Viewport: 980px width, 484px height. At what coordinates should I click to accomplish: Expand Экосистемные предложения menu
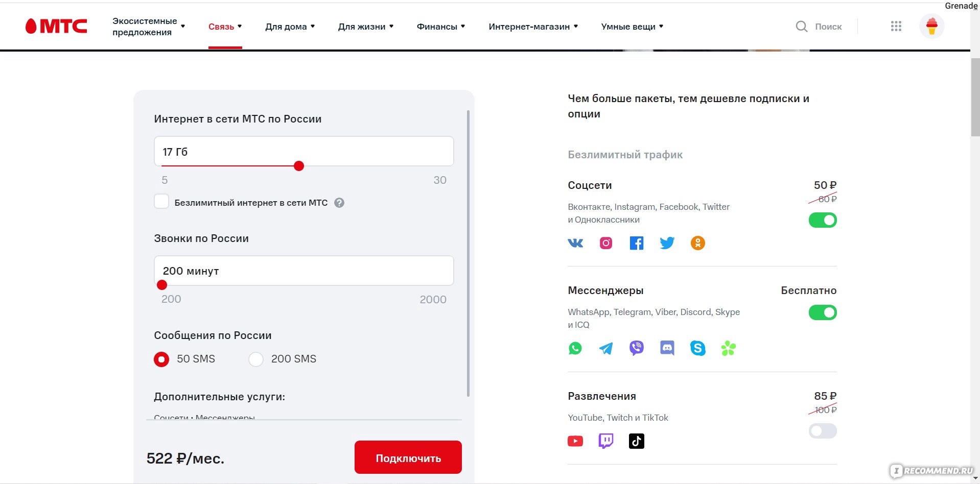coord(148,27)
